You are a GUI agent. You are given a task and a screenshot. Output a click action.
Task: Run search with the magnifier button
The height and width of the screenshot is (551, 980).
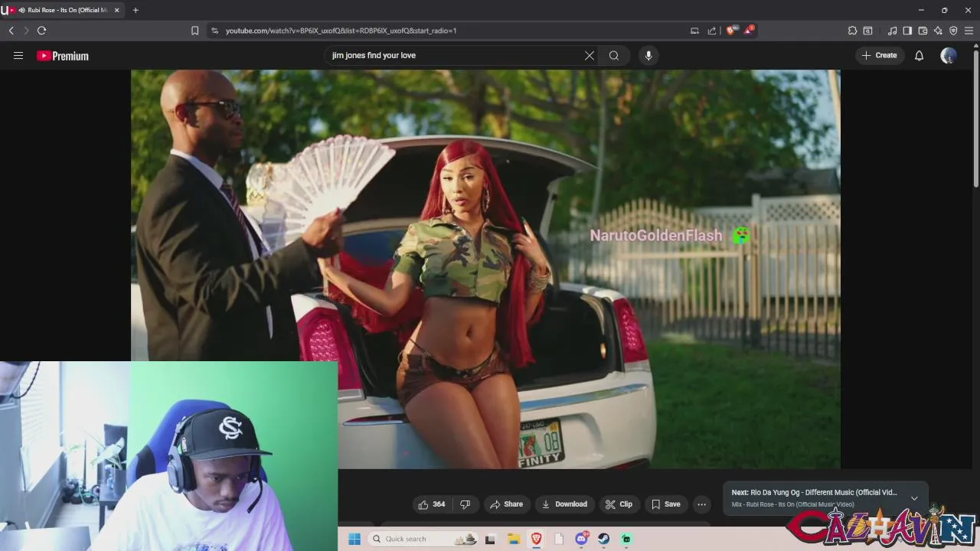point(614,55)
